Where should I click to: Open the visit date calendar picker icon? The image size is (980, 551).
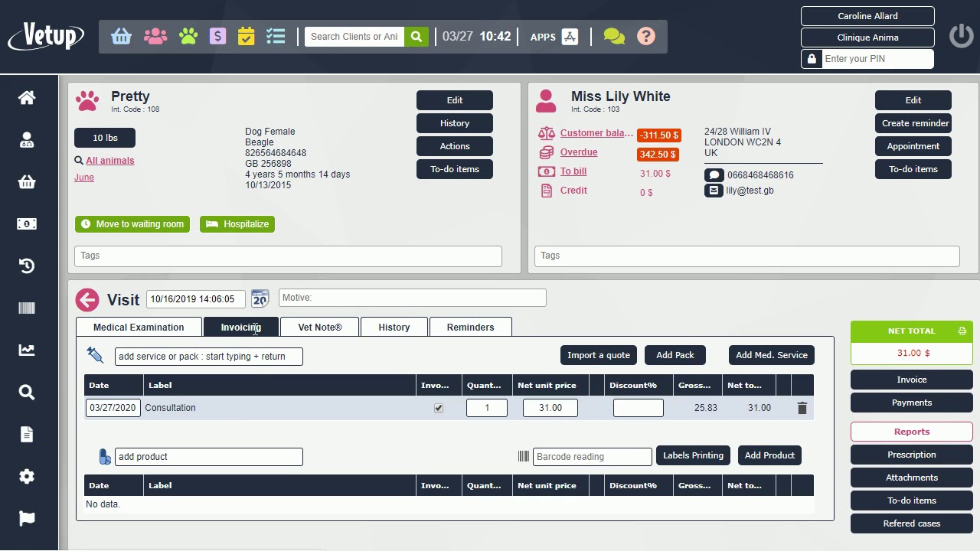point(260,298)
